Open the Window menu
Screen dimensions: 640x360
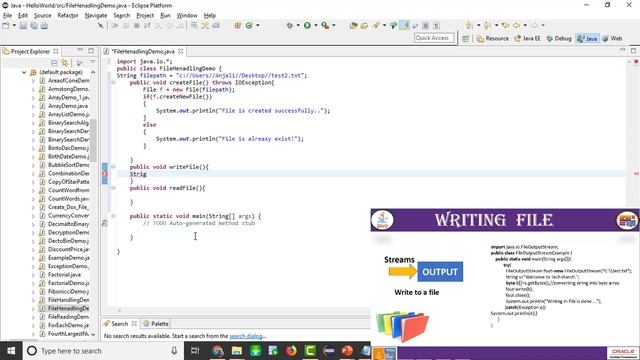pos(187,16)
